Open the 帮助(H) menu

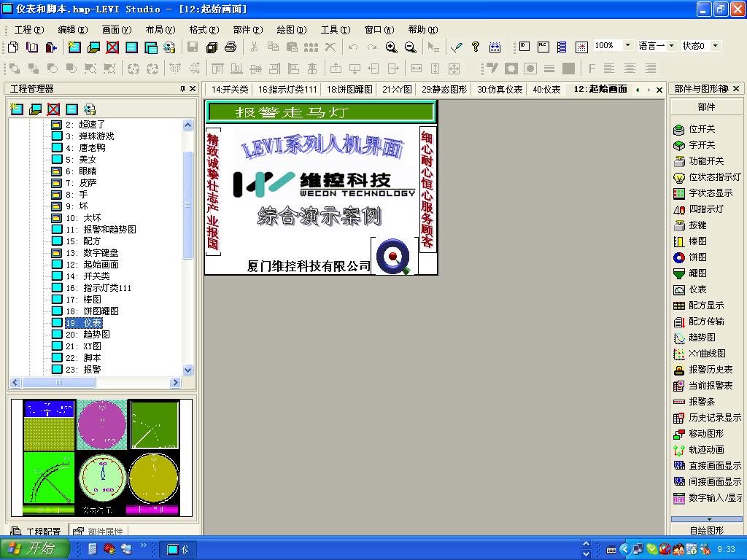click(423, 29)
